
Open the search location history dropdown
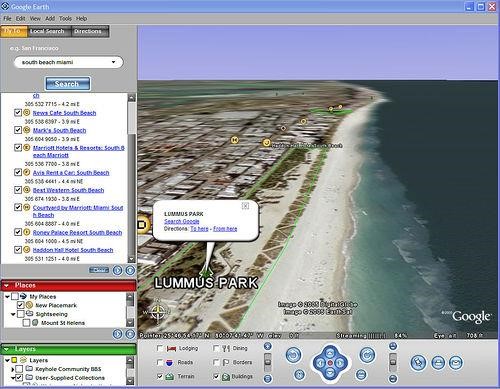pos(113,62)
